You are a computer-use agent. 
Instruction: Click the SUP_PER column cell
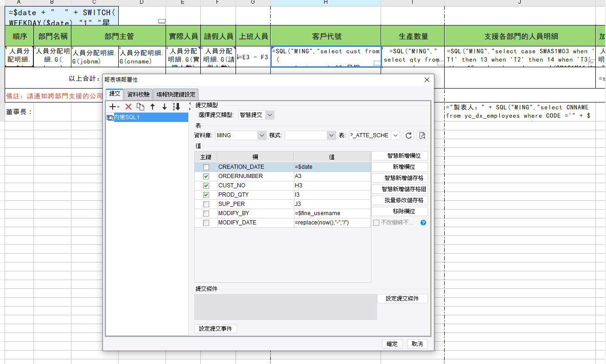255,204
